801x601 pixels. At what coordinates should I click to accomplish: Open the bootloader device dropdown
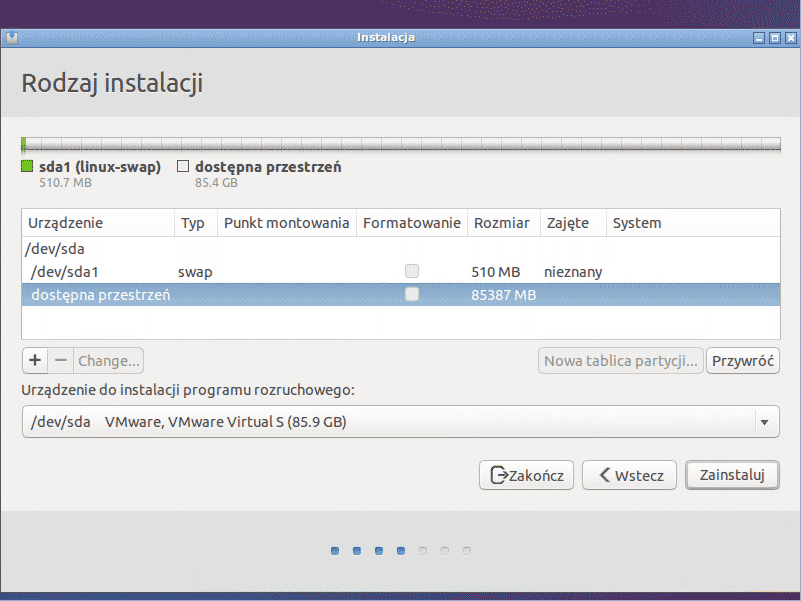(x=400, y=422)
